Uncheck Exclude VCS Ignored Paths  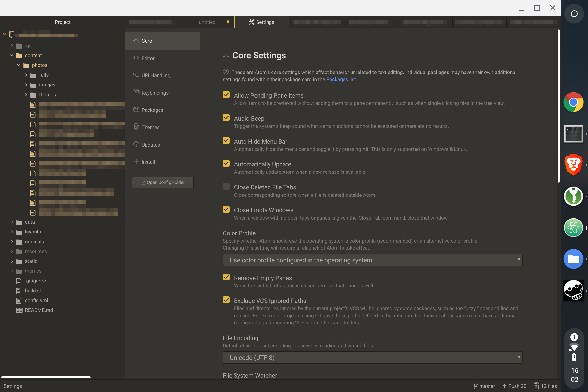tap(226, 300)
